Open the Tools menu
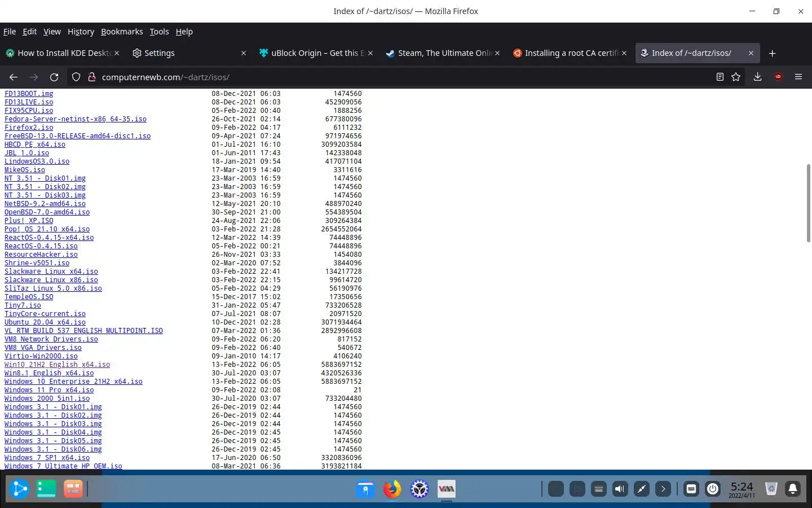 coord(159,32)
